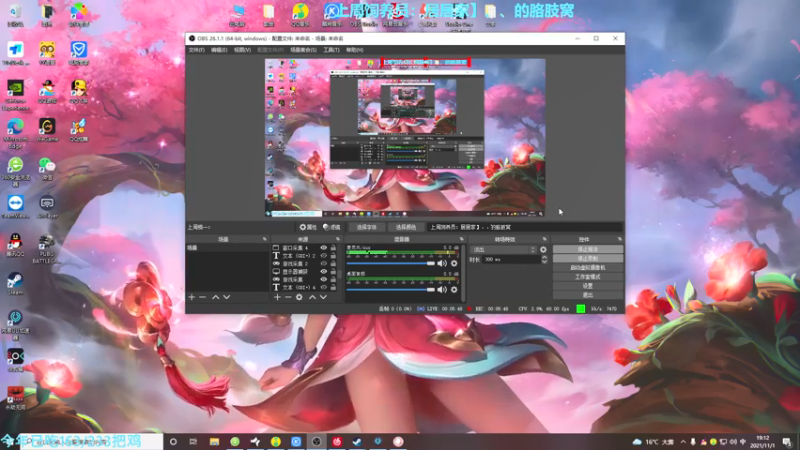Move the selected scene down
The width and height of the screenshot is (800, 450).
227,297
